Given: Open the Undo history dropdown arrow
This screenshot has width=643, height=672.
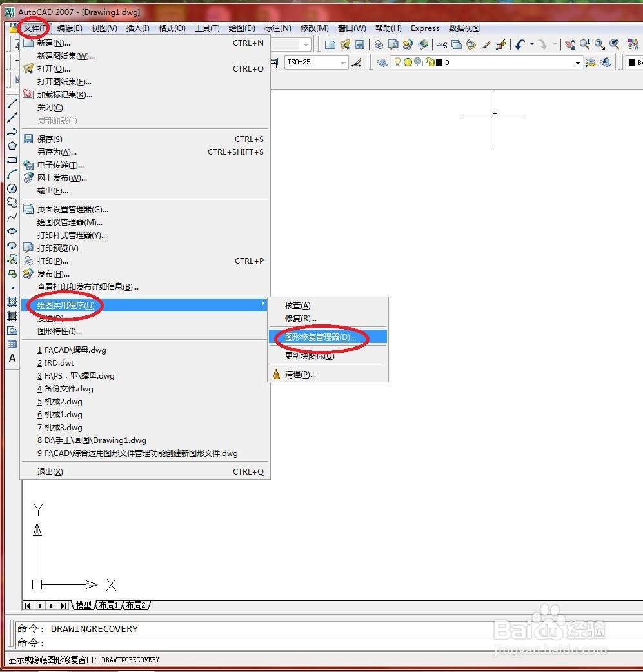Looking at the screenshot, I should (532, 44).
